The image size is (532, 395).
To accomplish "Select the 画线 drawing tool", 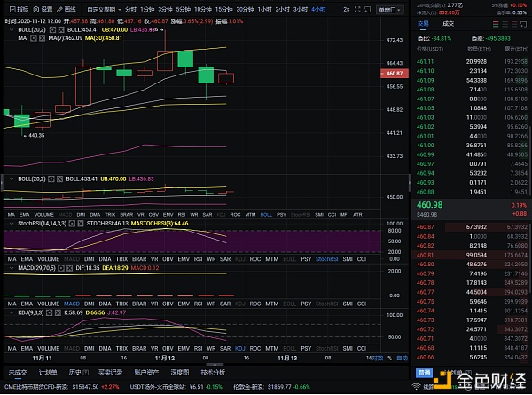I will [x=67, y=8].
